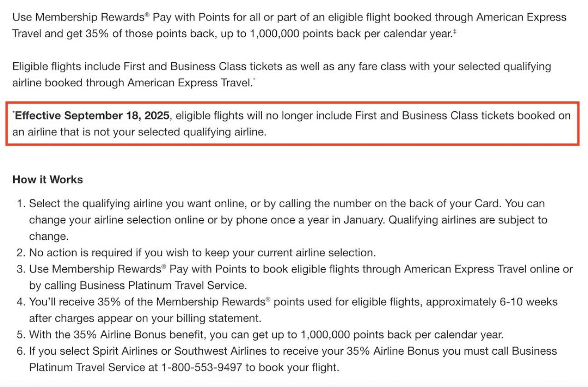This screenshot has width=588, height=387.
Task: Click the red-outlined notice box
Action: point(292,124)
